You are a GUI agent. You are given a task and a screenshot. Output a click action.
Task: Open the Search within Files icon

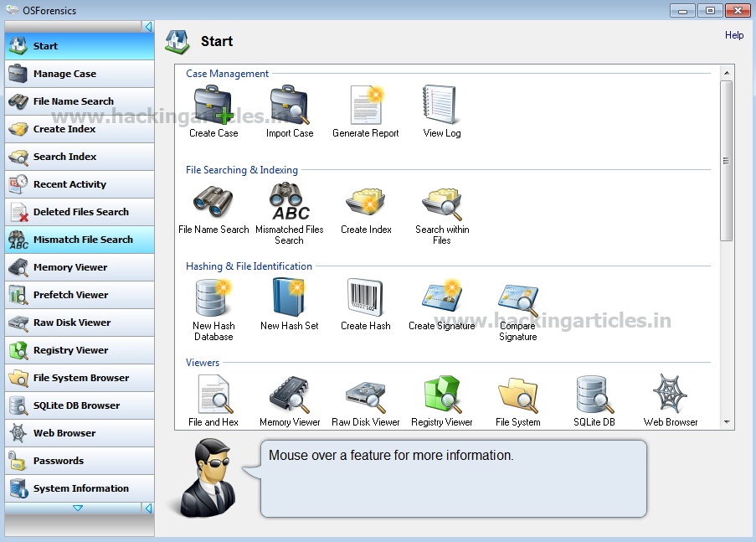tap(442, 204)
